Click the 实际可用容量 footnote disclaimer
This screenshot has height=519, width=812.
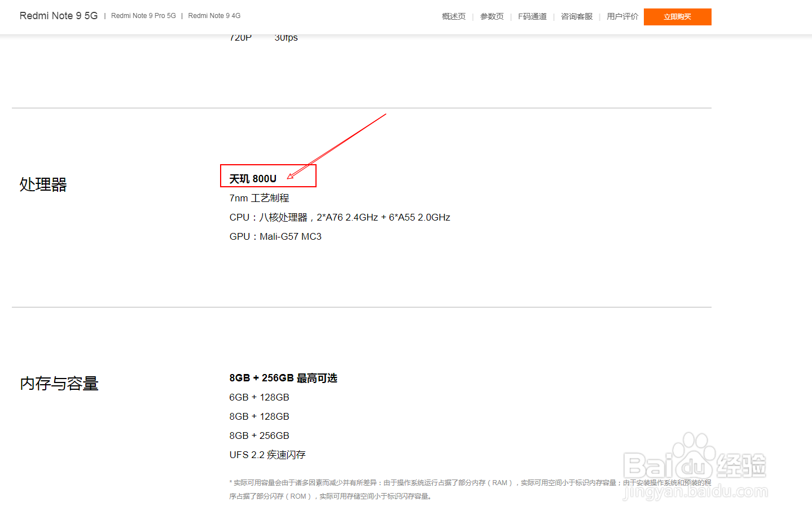470,490
